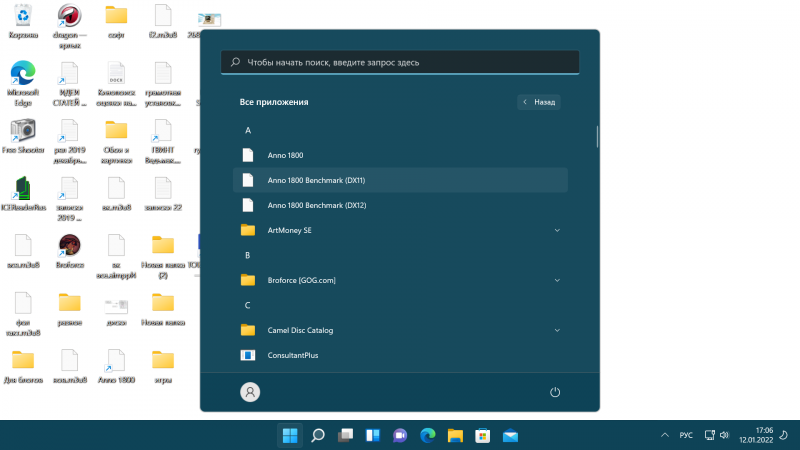Open the Recycle Bin on the desktop
The height and width of the screenshot is (450, 800).
pyautogui.click(x=22, y=17)
